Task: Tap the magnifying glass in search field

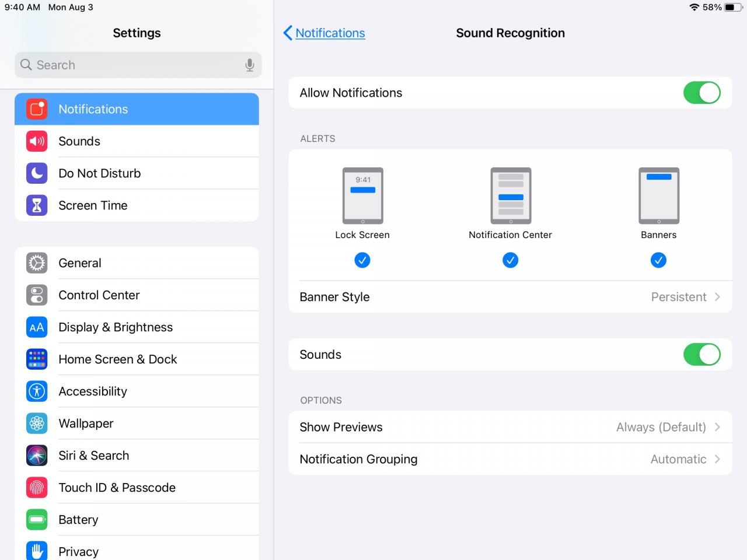Action: tap(26, 65)
